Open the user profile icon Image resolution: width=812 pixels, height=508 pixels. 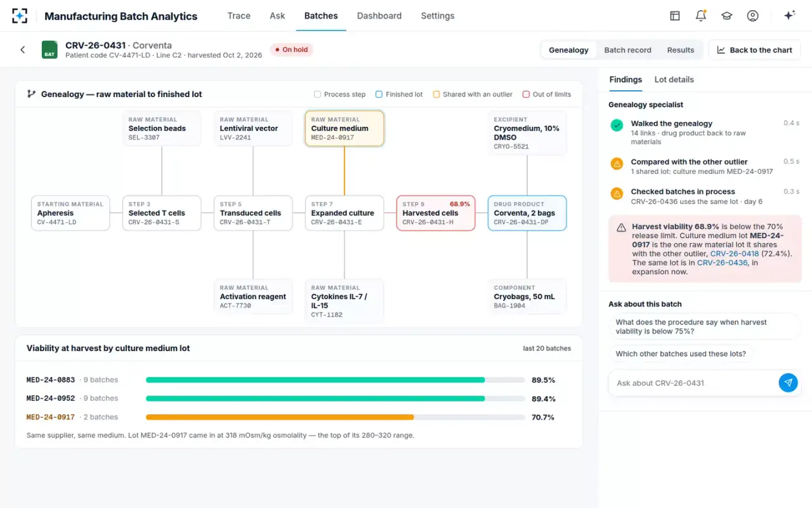click(x=753, y=16)
